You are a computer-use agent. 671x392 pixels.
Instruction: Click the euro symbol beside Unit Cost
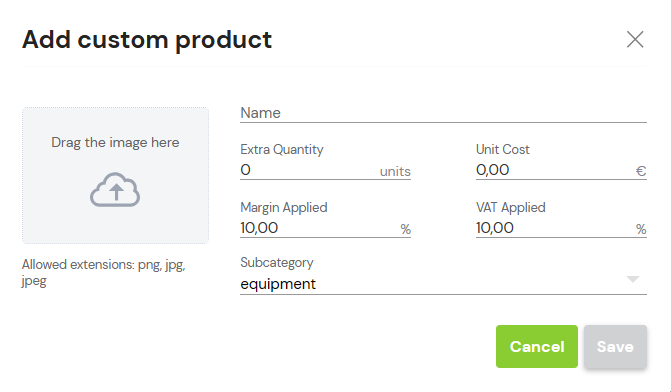pos(641,171)
